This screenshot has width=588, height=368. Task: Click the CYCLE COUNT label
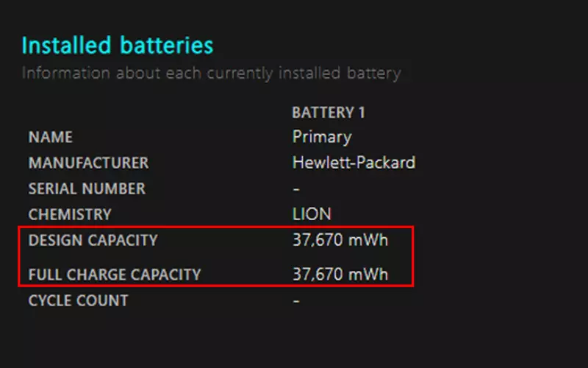click(79, 300)
